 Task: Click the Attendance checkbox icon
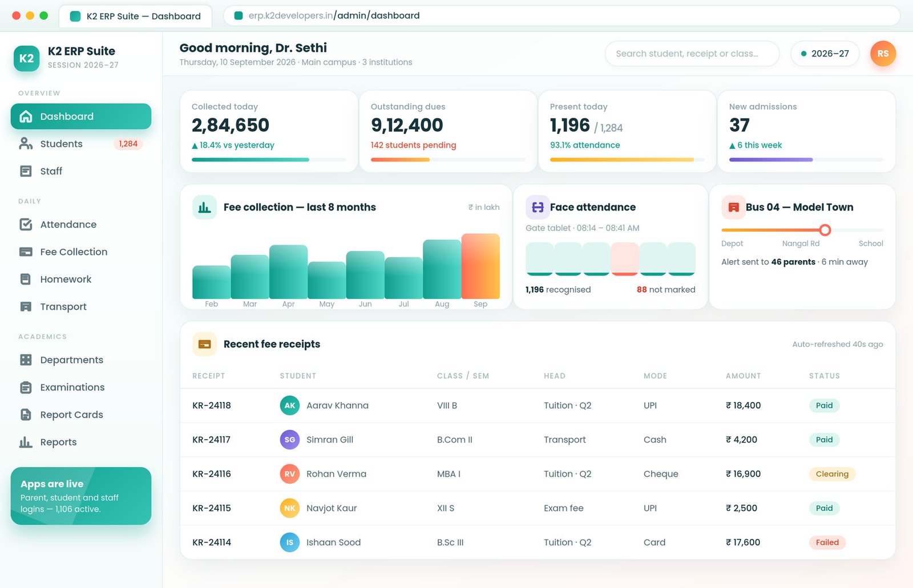click(x=26, y=225)
